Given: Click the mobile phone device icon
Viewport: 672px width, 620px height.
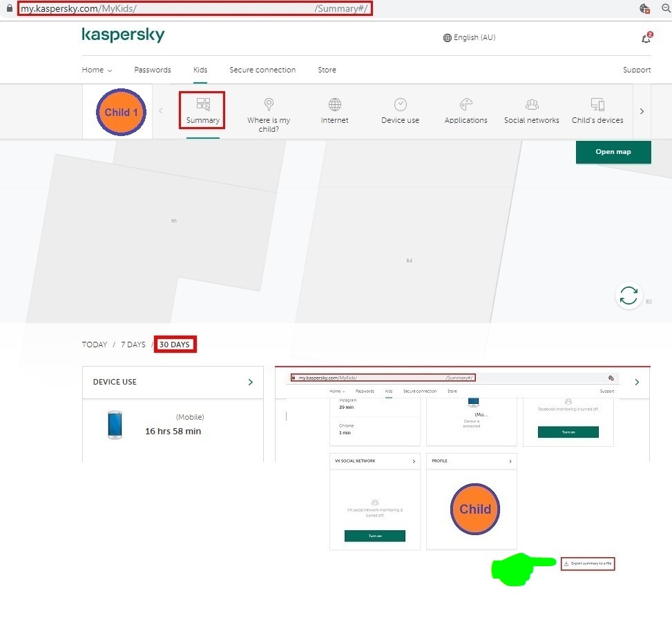Looking at the screenshot, I should click(x=115, y=425).
